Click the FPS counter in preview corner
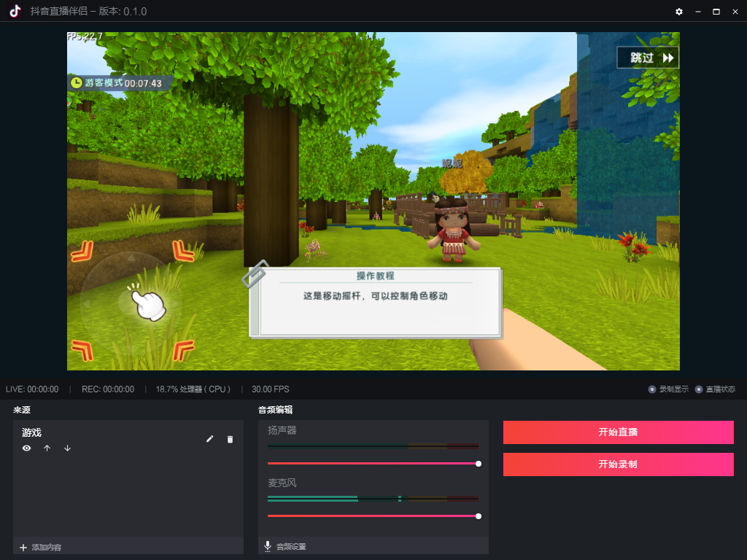Screen dimensions: 747x560 (85, 36)
